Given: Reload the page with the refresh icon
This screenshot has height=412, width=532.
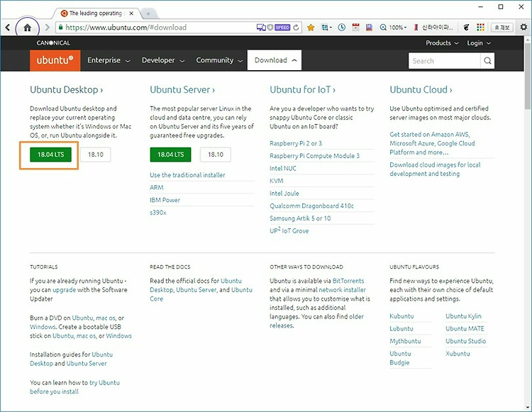Looking at the screenshot, I should [297, 28].
